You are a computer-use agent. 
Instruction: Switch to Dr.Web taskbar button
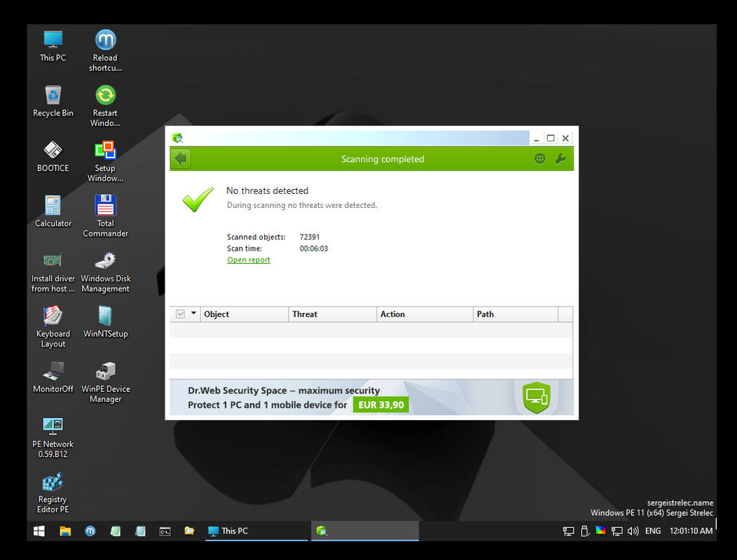point(365,531)
